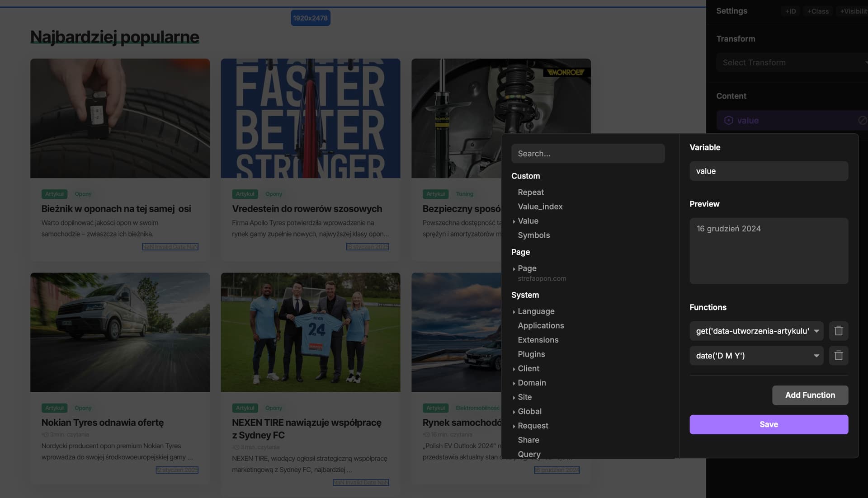
Task: Click the strefaopon.com page subtitle
Action: coord(542,279)
